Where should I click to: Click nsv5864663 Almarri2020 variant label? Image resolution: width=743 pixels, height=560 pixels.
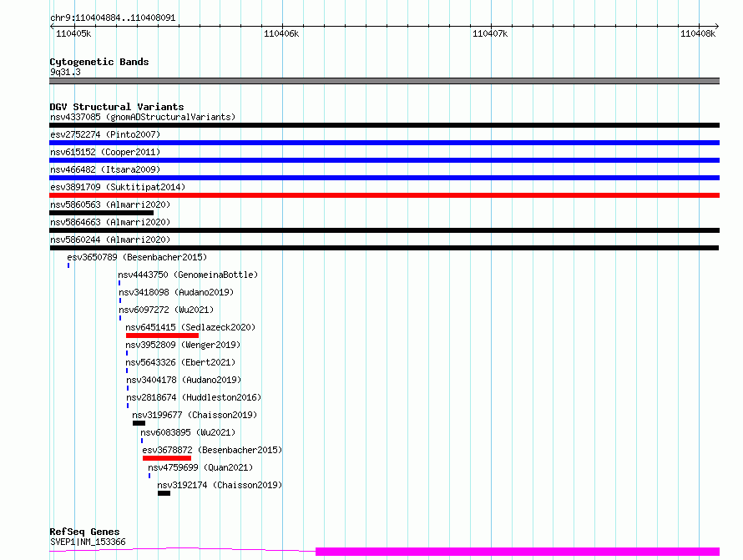(110, 222)
